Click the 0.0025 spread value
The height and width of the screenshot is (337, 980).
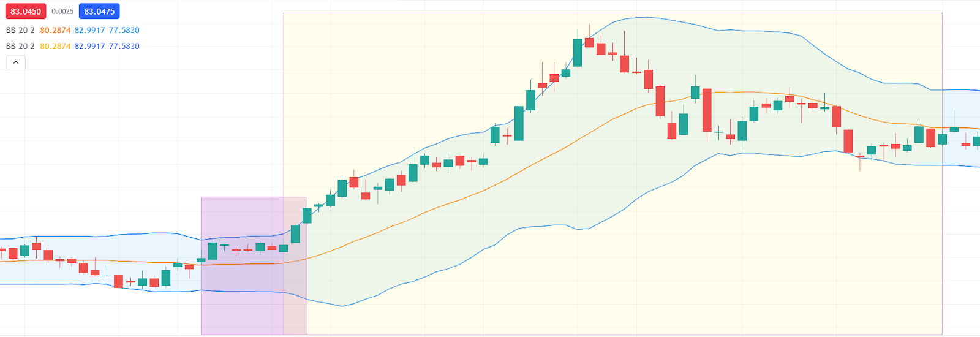pyautogui.click(x=62, y=12)
